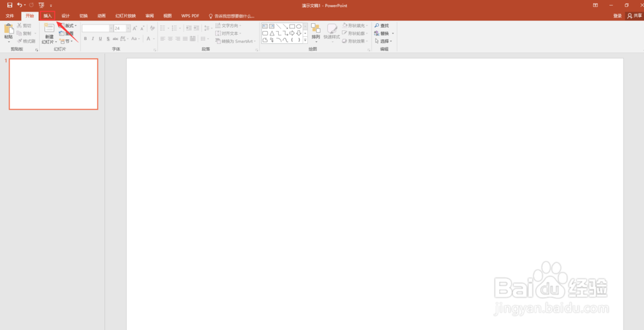The width and height of the screenshot is (644, 330).
Task: Select the Down Arrow block shape
Action: (x=299, y=33)
